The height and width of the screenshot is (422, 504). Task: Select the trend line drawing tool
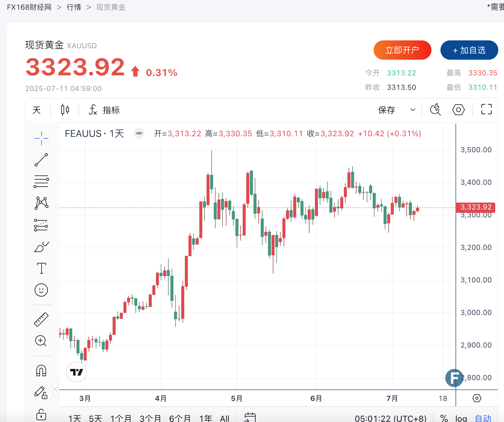point(41,160)
